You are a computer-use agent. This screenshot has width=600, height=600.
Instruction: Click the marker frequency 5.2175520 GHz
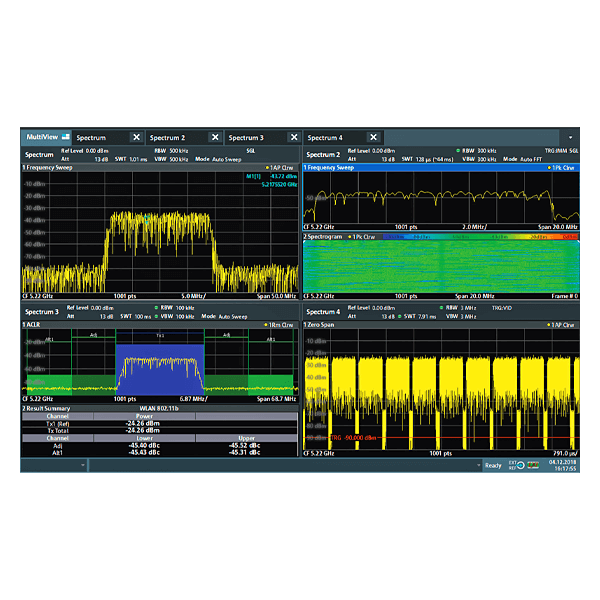(279, 184)
